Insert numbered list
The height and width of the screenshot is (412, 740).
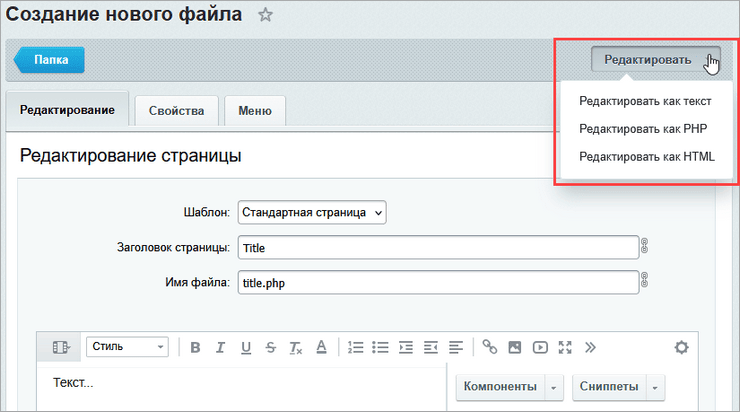(x=355, y=348)
